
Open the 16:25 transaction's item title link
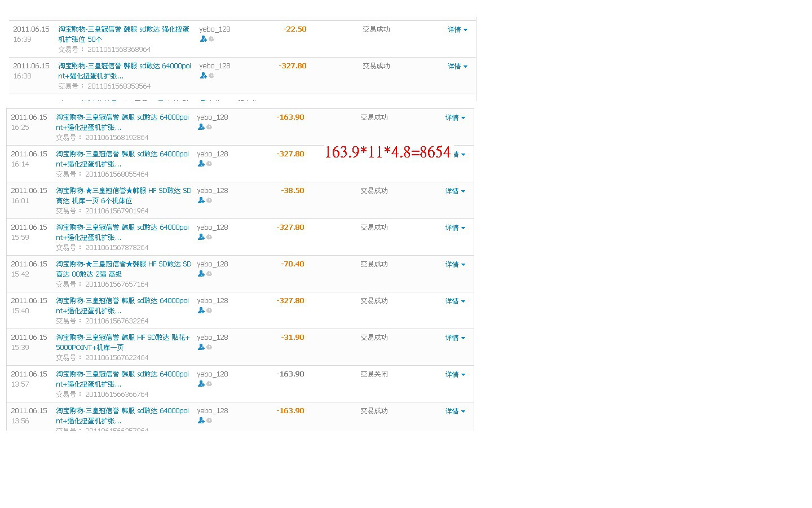122,122
